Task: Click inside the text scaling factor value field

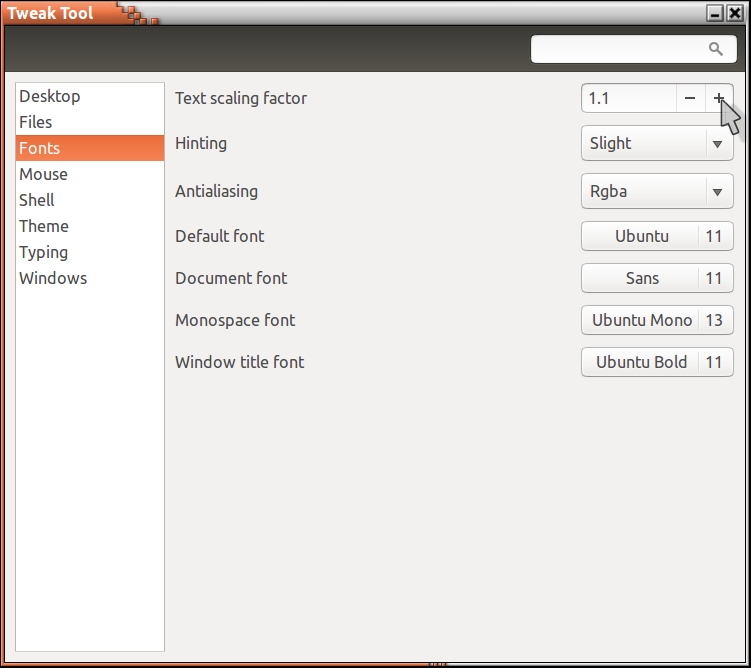Action: 627,98
